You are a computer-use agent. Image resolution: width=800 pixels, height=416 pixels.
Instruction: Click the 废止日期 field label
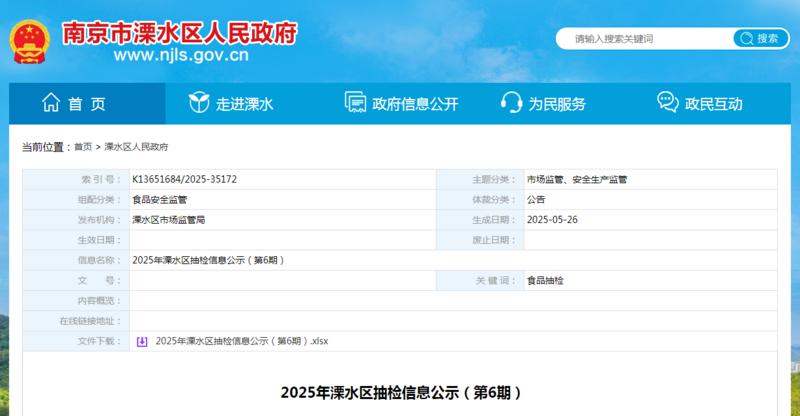[x=494, y=240]
